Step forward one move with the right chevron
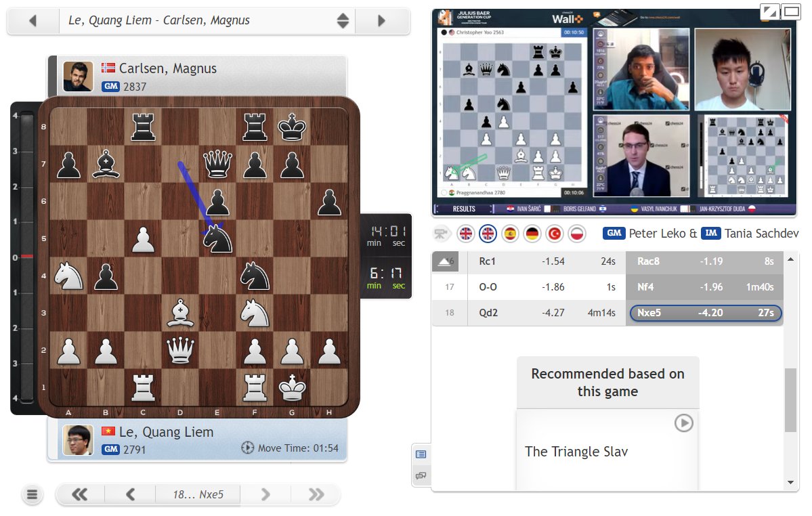The width and height of the screenshot is (812, 516). (265, 495)
